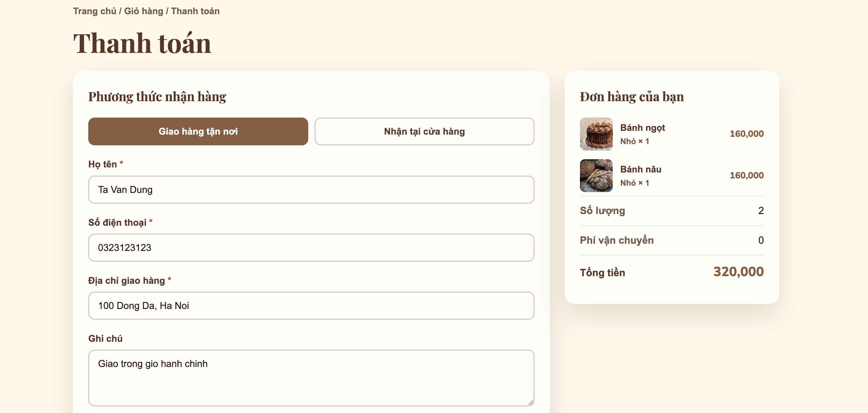This screenshot has width=868, height=413.
Task: Focus the Số điện thoại phone field
Action: tap(311, 247)
